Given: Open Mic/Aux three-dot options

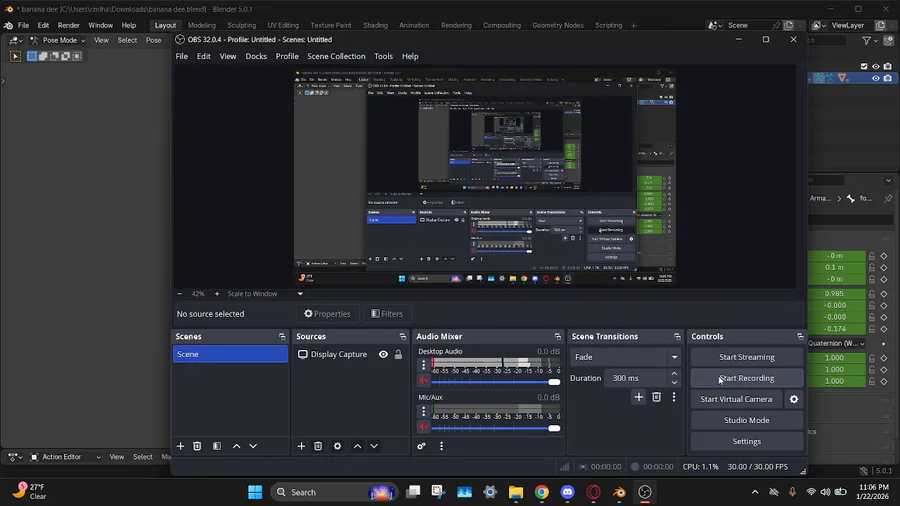Looking at the screenshot, I should point(424,411).
